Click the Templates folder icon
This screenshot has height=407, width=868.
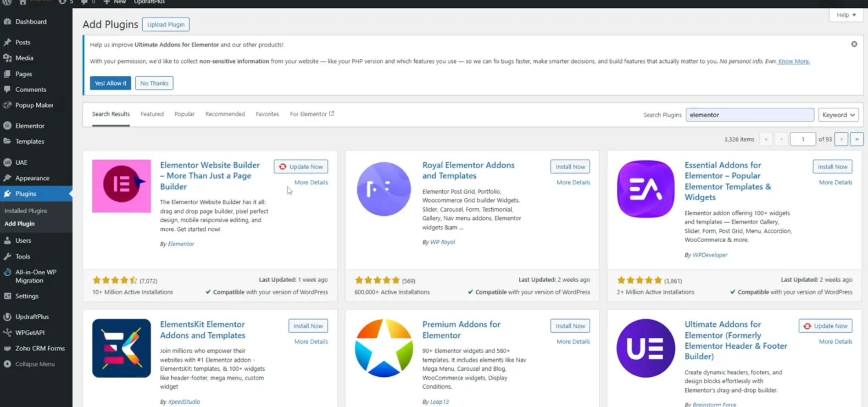7,141
